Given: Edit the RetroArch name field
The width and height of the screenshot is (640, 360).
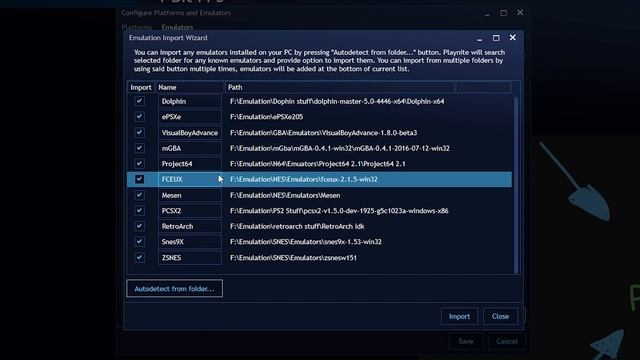Looking at the screenshot, I should pos(190,226).
